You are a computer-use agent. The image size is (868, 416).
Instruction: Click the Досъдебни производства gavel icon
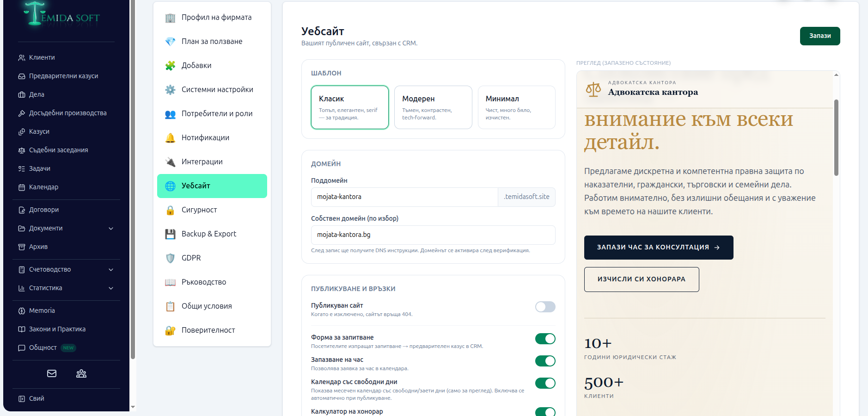click(x=22, y=113)
